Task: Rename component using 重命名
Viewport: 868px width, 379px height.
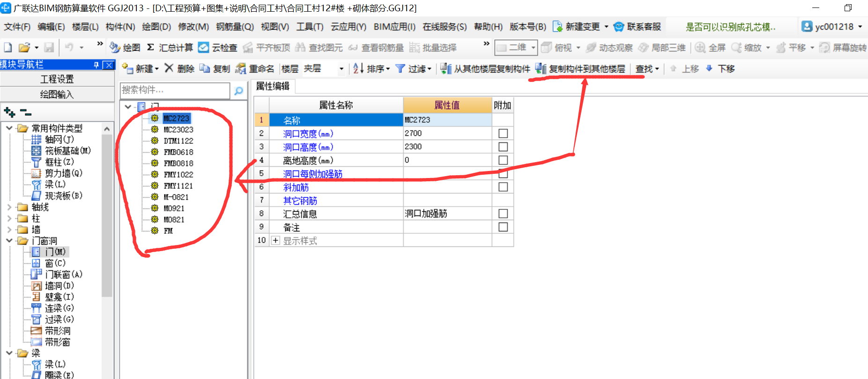Action: (254, 69)
